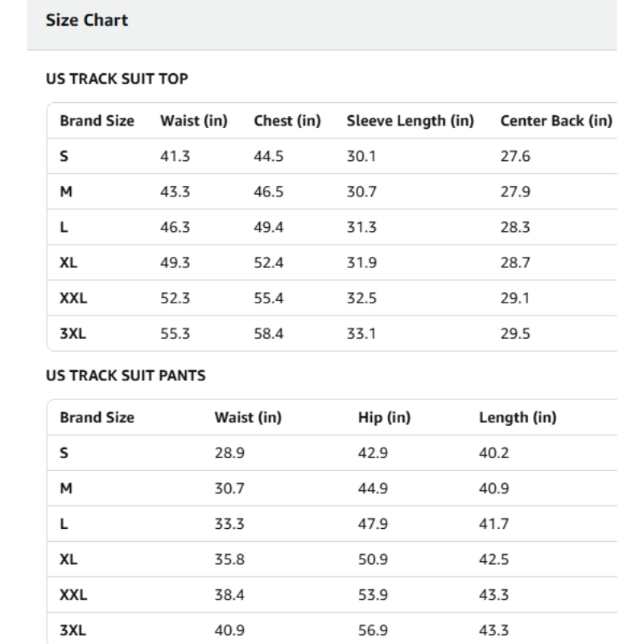The height and width of the screenshot is (644, 644).
Task: Click the Length (in) column header
Action: [518, 418]
